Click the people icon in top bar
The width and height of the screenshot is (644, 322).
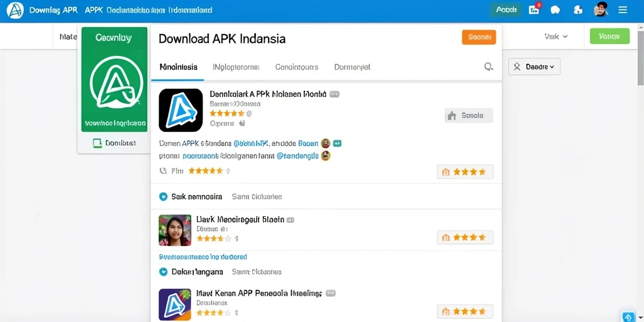pos(578,10)
